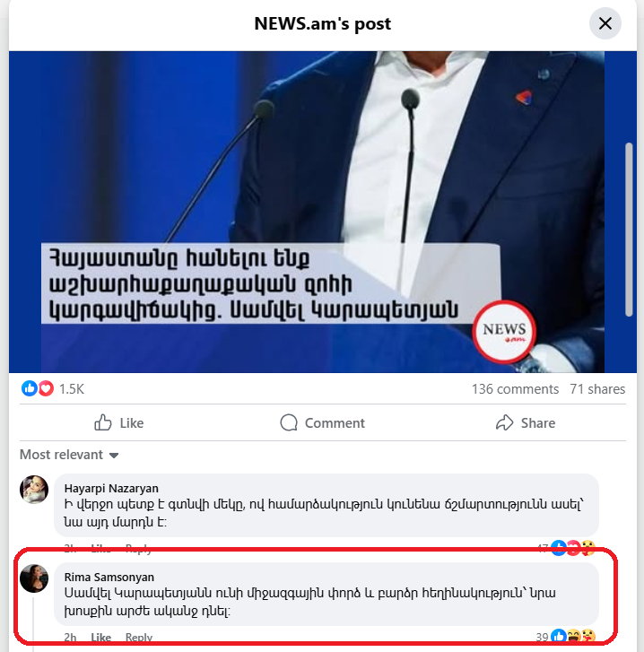644x652 pixels.
Task: View the reaction emojis on Hayarpi's comment
Action: click(573, 548)
